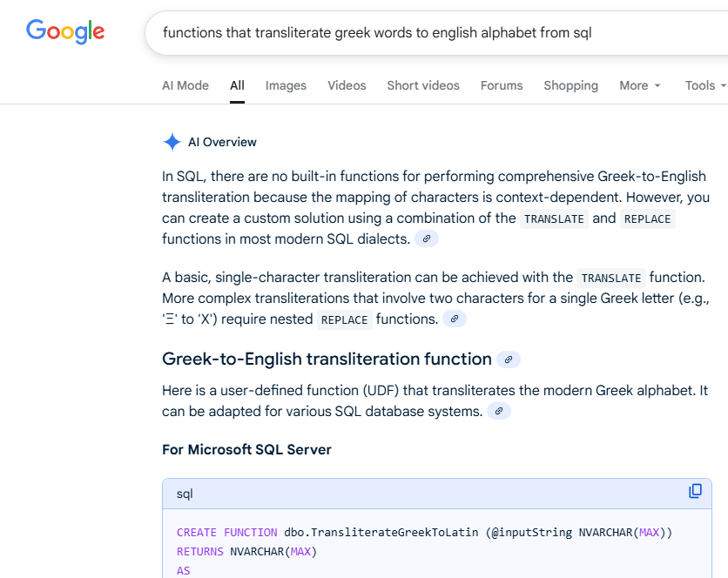Click the AI Overview label
Image resolution: width=728 pixels, height=578 pixels.
click(222, 142)
